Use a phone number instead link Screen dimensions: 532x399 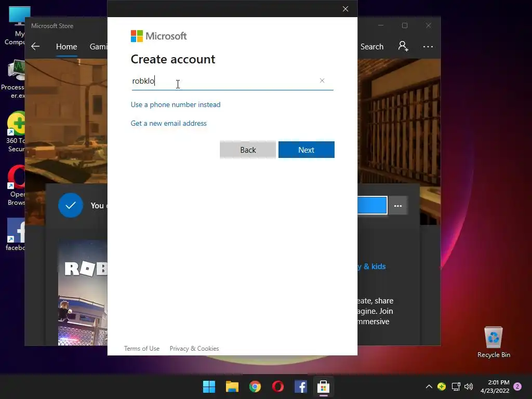point(176,104)
